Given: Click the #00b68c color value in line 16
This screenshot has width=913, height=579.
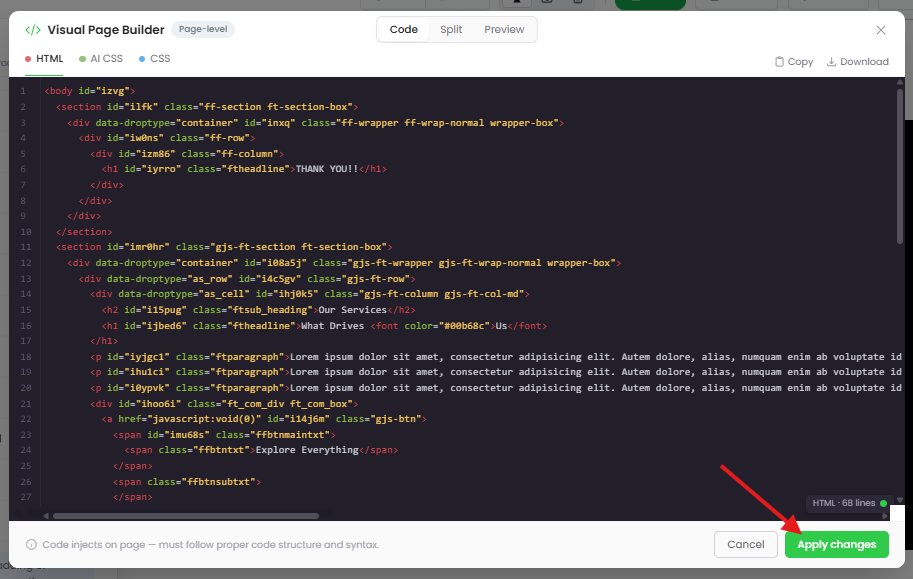Looking at the screenshot, I should pos(464,326).
